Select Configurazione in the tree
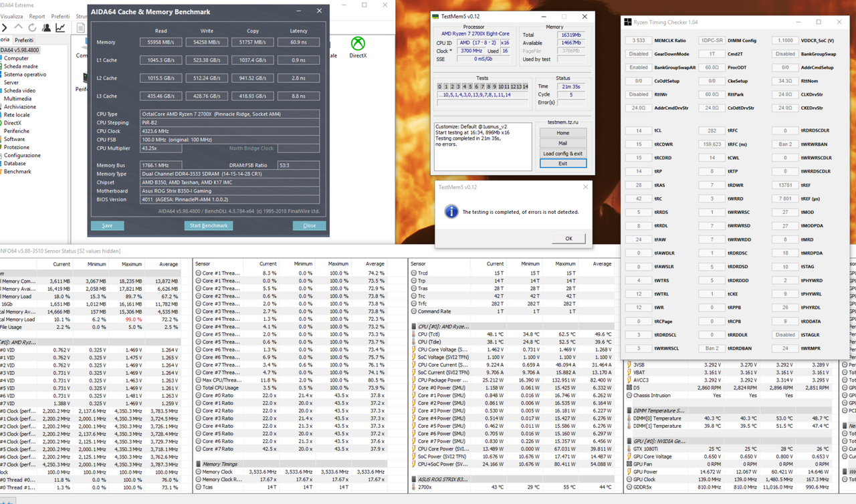 [22, 155]
